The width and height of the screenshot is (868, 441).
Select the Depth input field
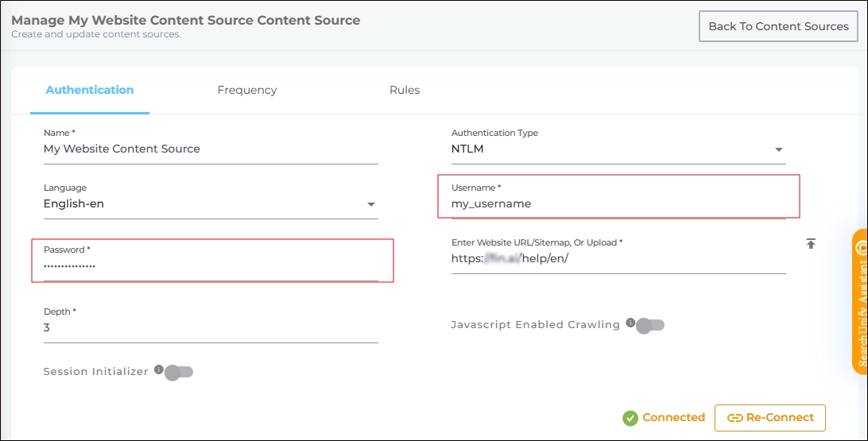pos(210,328)
